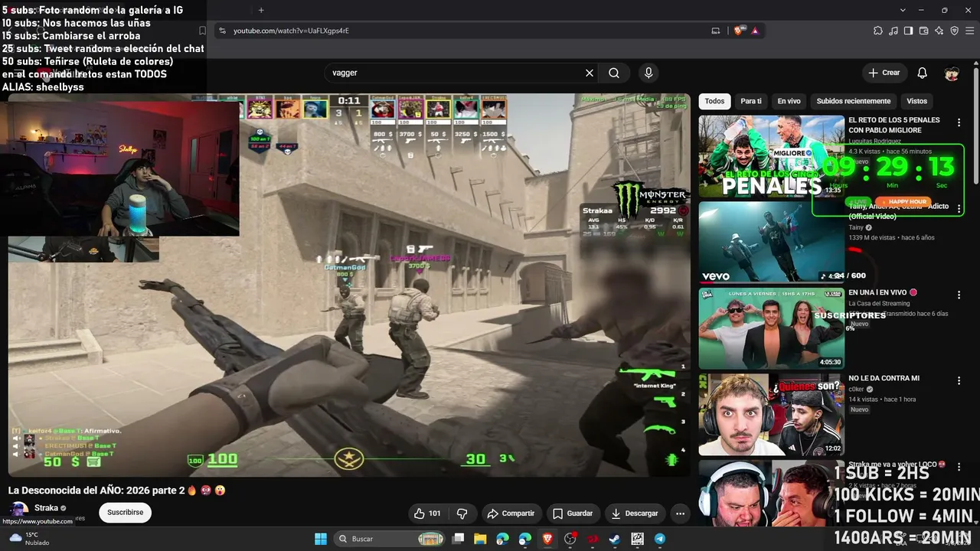
Task: Open more video actions ellipsis menu
Action: coord(680,514)
